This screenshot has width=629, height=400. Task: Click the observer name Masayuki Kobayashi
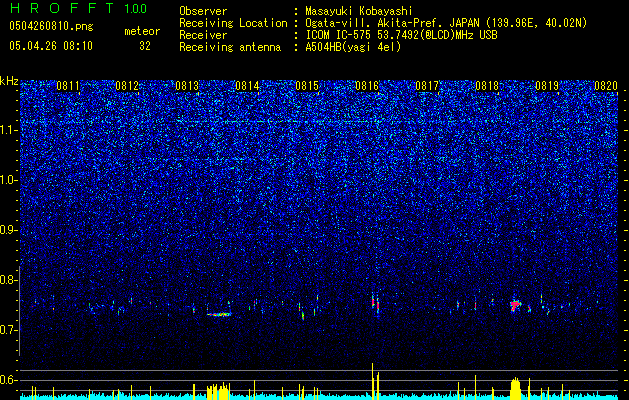pyautogui.click(x=359, y=11)
